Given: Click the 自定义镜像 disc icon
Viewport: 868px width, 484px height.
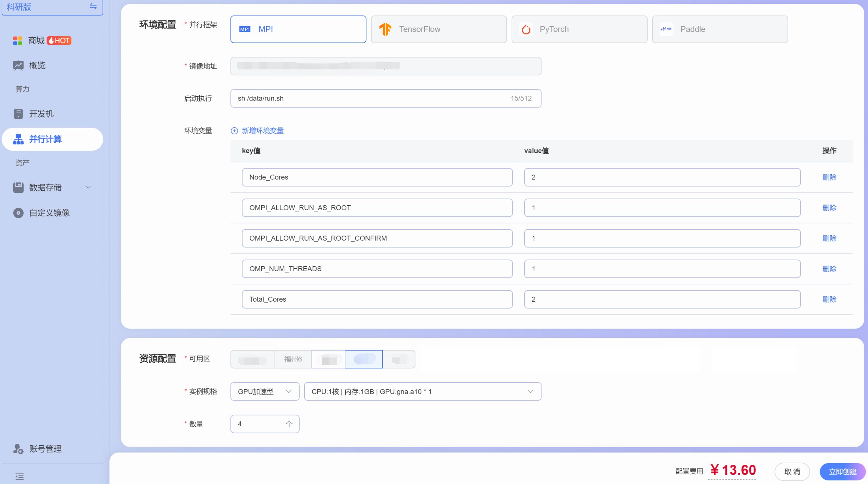Looking at the screenshot, I should click(x=18, y=213).
